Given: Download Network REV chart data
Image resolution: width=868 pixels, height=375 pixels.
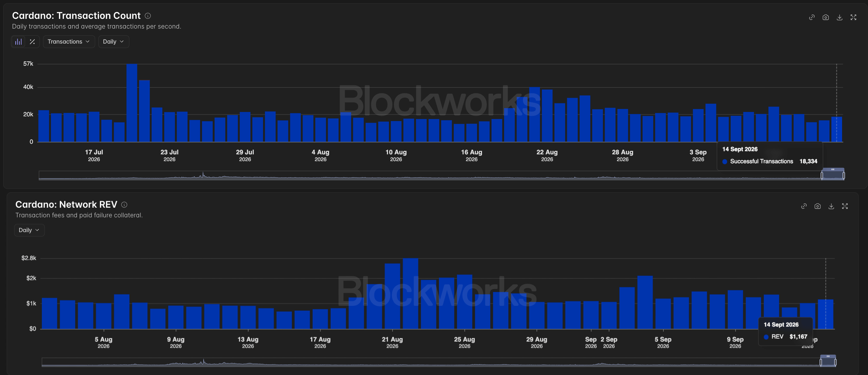Looking at the screenshot, I should pos(831,206).
